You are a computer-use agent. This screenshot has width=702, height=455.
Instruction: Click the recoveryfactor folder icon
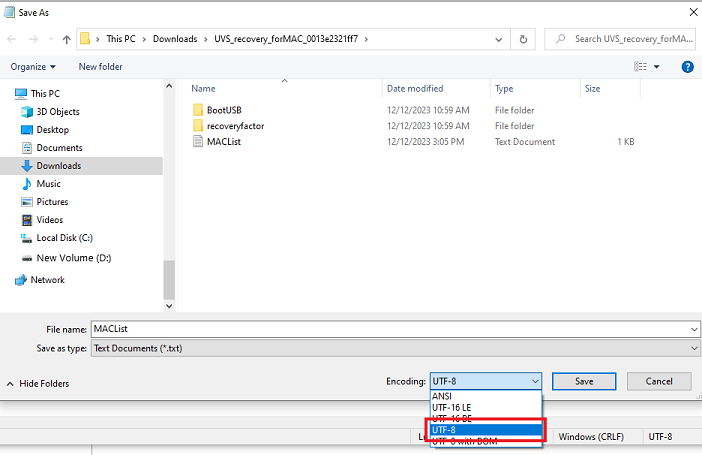[x=198, y=126]
